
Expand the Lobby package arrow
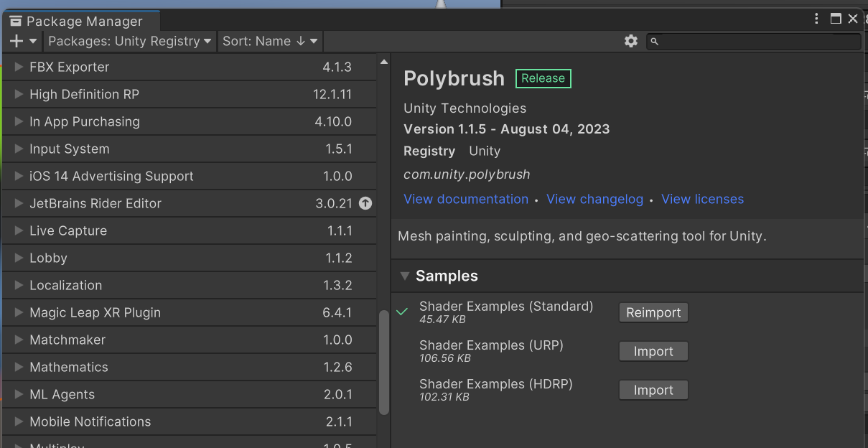point(19,258)
